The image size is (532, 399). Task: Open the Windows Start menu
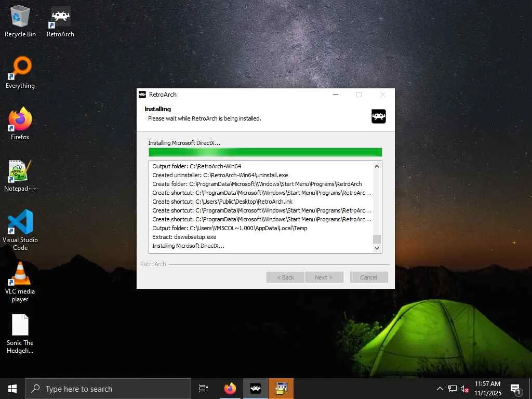[x=12, y=389]
